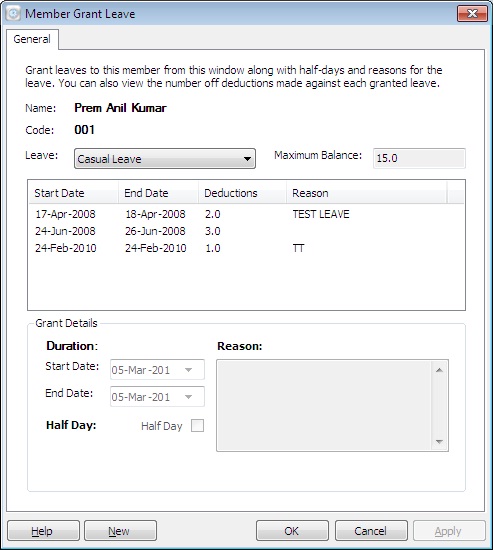Sort by the Deductions column header

coord(242,193)
